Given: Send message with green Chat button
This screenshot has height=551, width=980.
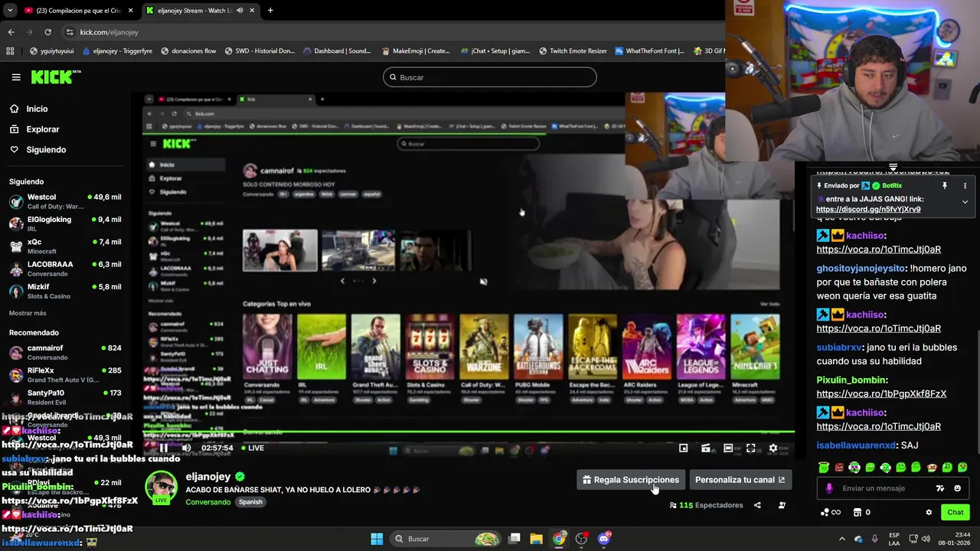Looking at the screenshot, I should click(x=955, y=512).
